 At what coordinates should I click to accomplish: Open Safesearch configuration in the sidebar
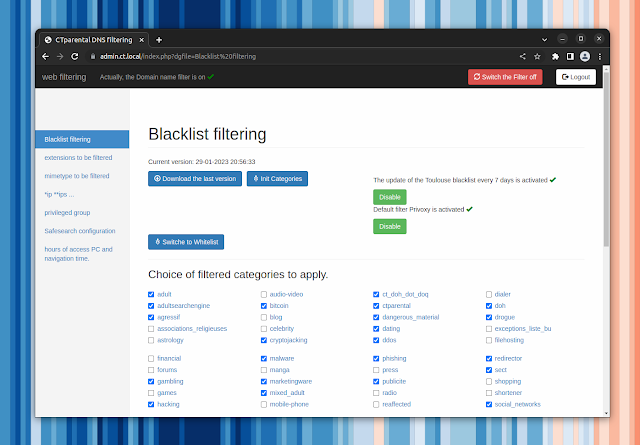pos(79,230)
